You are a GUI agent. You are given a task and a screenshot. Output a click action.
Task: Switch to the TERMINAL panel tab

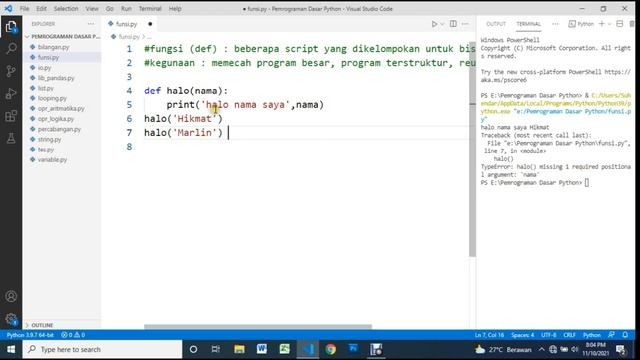(x=529, y=24)
